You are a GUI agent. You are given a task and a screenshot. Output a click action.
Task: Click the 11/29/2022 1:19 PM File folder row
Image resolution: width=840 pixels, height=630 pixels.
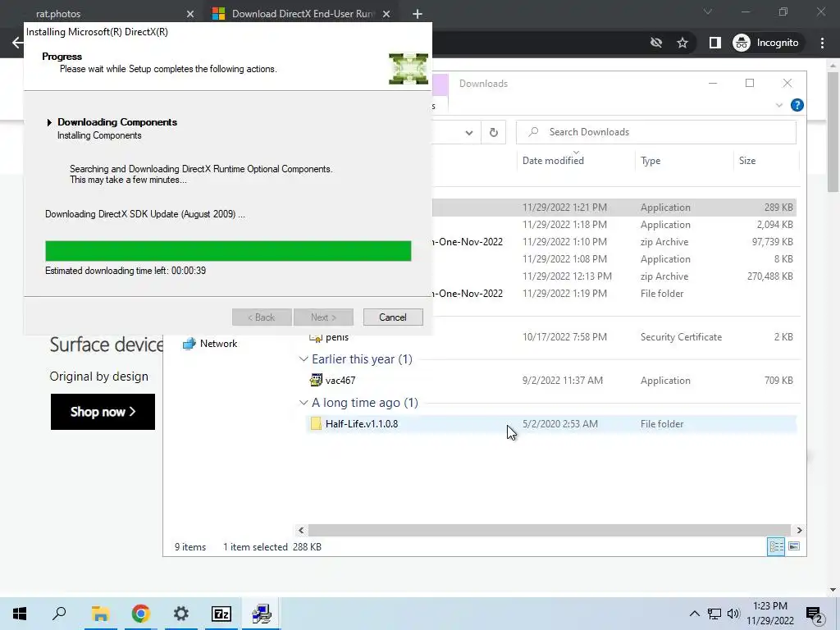pos(614,293)
